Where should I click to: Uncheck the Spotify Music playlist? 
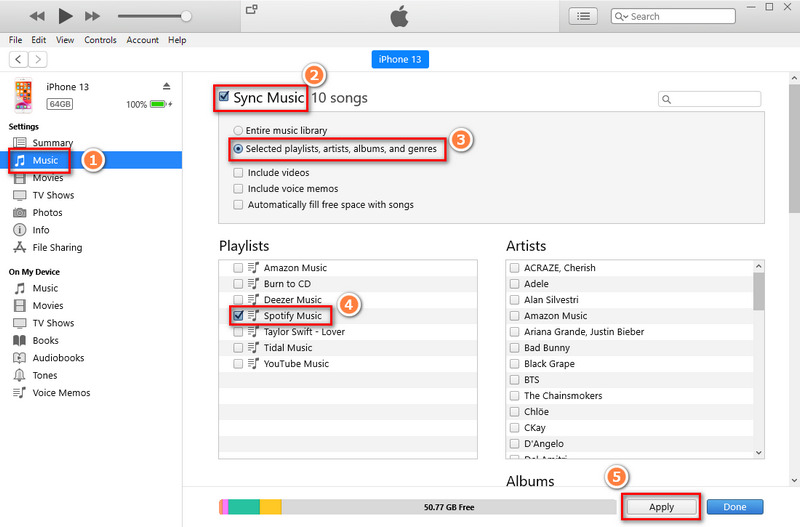tap(238, 316)
